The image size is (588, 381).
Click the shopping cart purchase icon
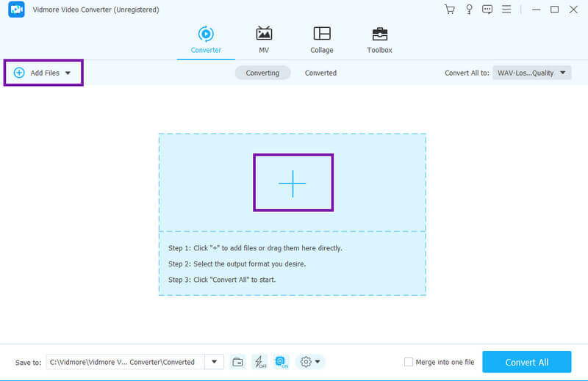pos(450,10)
